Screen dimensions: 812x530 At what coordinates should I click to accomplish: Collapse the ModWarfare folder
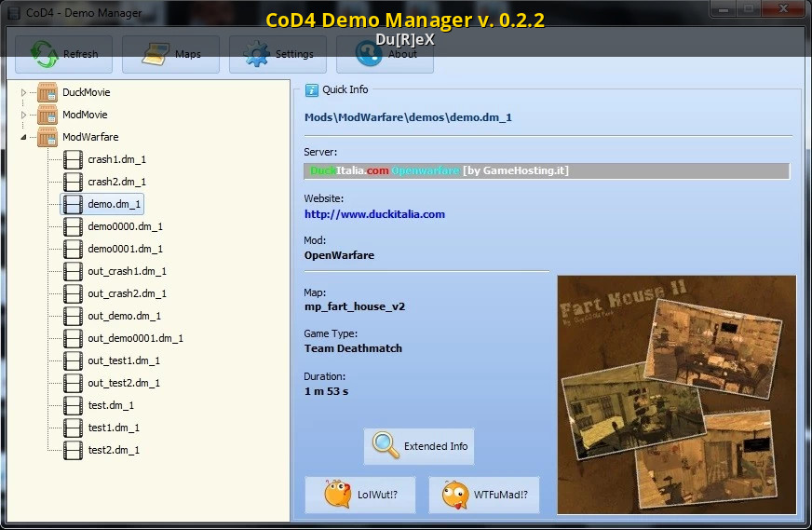(x=23, y=137)
